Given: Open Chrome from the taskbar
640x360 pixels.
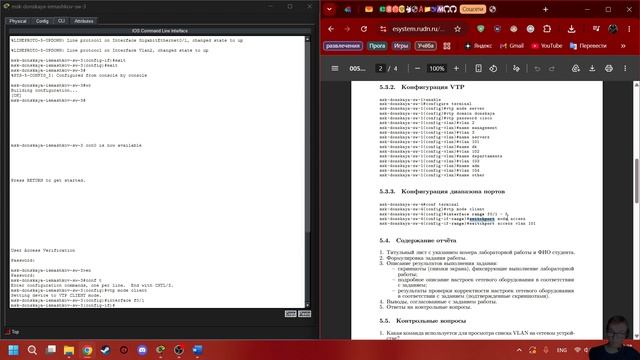Looking at the screenshot, I should point(87,350).
